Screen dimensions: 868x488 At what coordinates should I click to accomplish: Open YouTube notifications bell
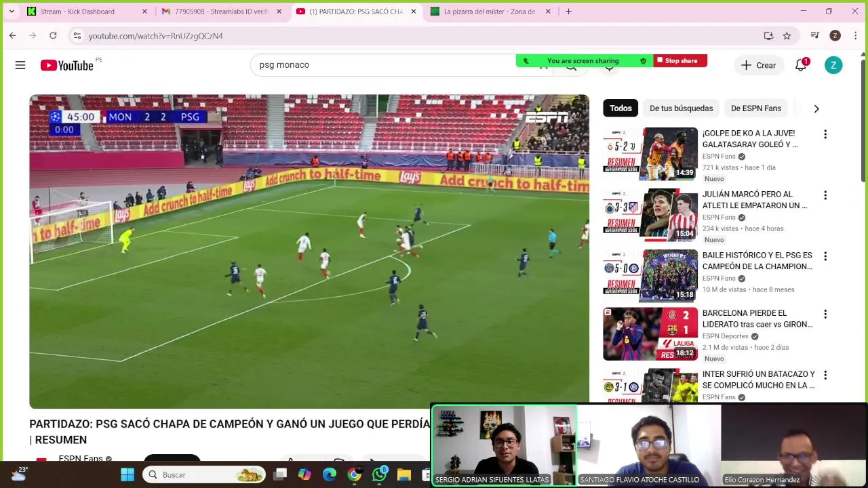click(x=801, y=65)
